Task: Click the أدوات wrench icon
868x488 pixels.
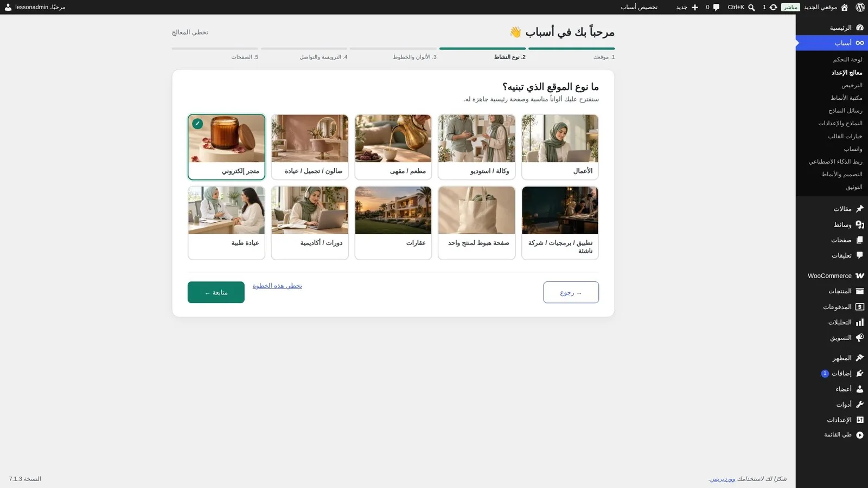Action: point(860,404)
